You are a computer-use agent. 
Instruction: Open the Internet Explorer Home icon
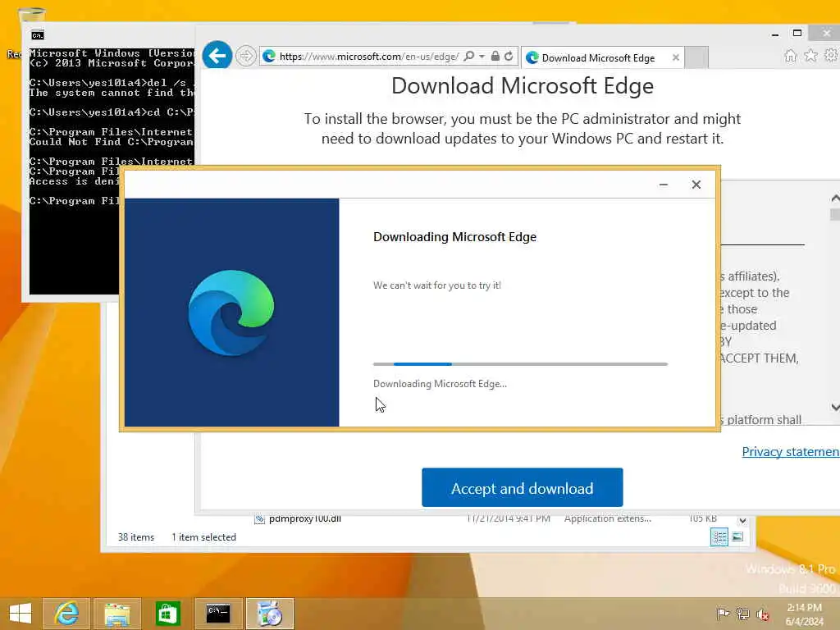[790, 56]
